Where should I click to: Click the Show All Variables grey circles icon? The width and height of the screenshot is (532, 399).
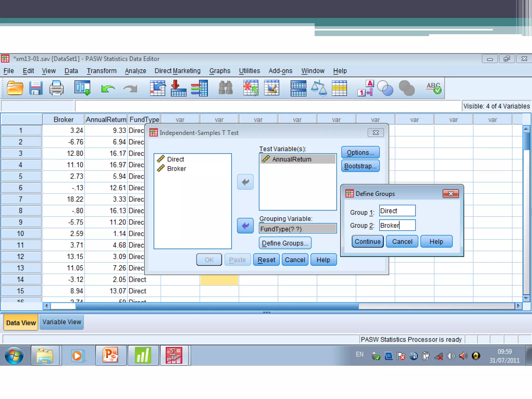[x=407, y=88]
